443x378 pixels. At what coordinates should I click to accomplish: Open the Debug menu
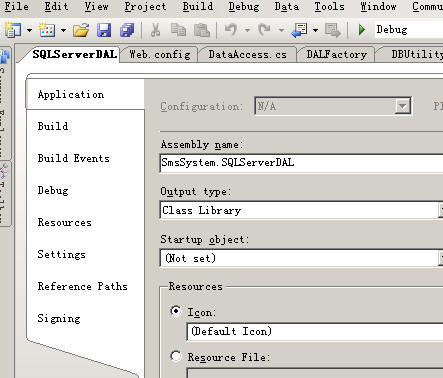click(244, 6)
